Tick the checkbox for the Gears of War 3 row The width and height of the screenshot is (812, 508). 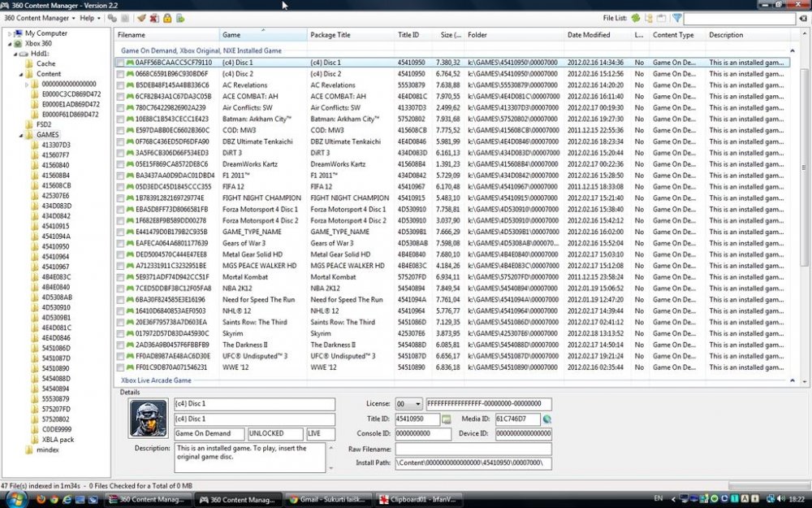[120, 243]
